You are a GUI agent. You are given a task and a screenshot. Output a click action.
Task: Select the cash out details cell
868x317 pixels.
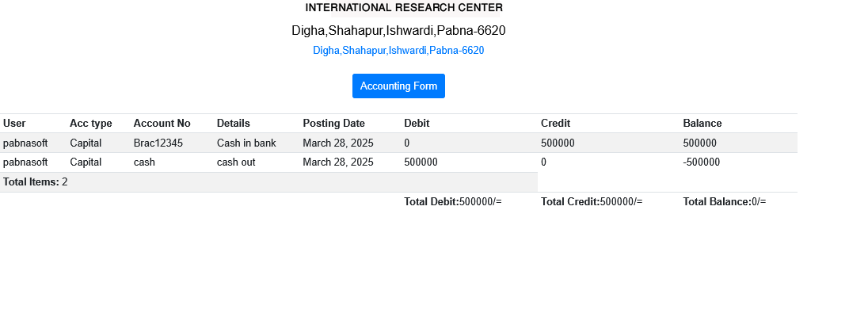(x=236, y=162)
